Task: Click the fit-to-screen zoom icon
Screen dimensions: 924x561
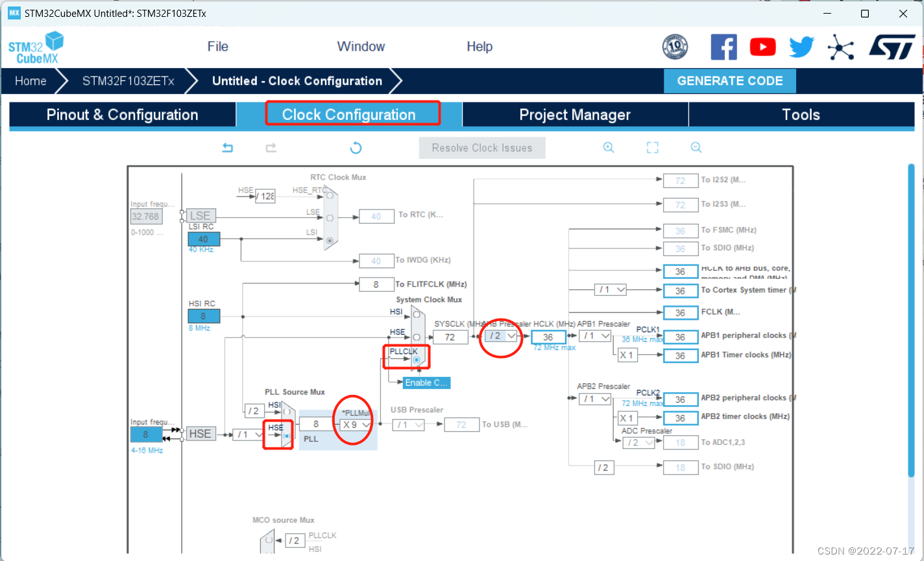Action: tap(653, 148)
